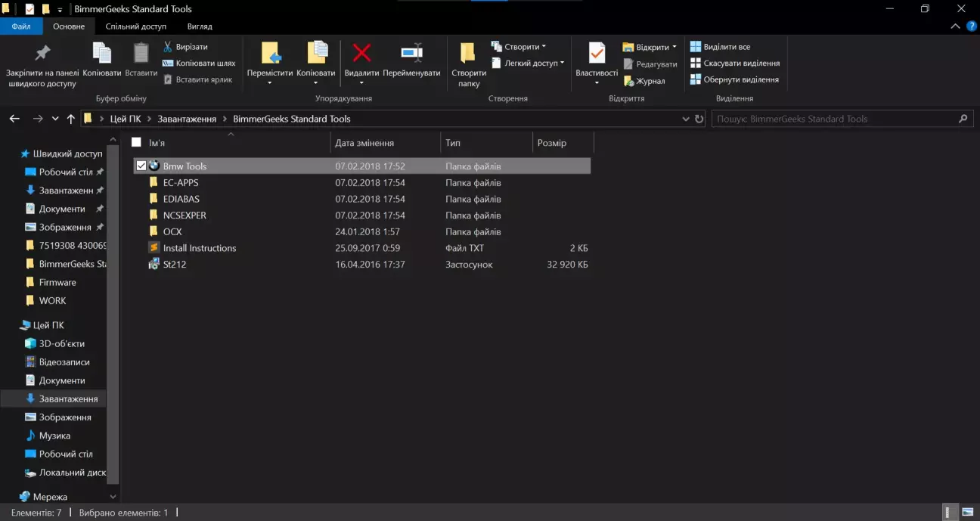Select the EDIABAS folder
Image resolution: width=980 pixels, height=521 pixels.
tap(181, 199)
